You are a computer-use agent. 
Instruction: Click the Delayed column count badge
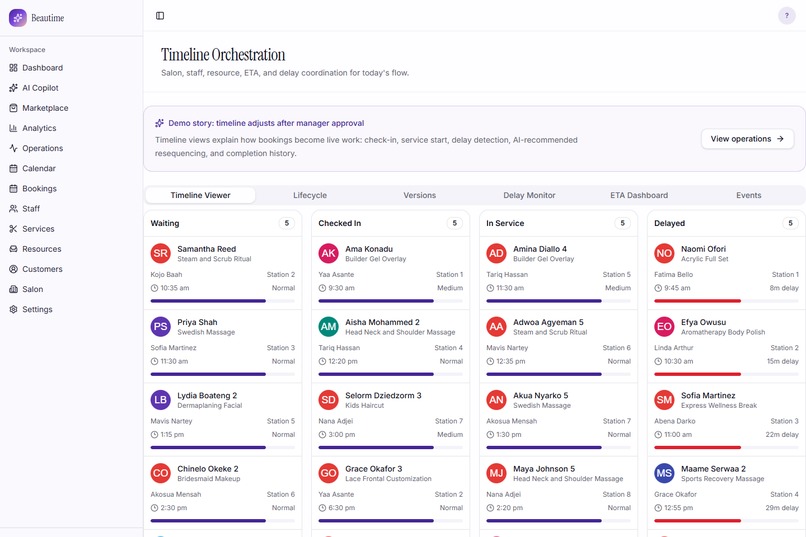tap(790, 223)
